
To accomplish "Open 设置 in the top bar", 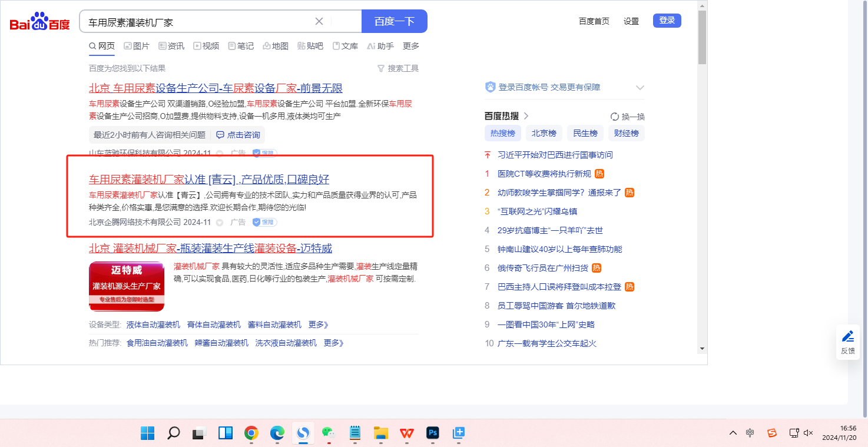I will (631, 21).
